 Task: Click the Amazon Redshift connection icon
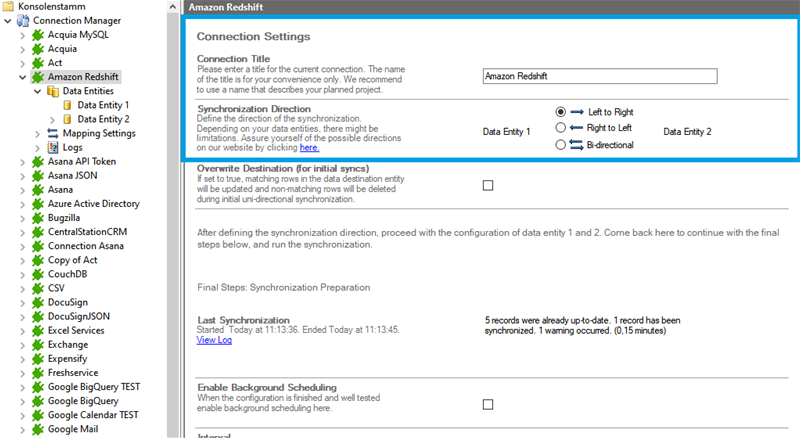coord(39,76)
